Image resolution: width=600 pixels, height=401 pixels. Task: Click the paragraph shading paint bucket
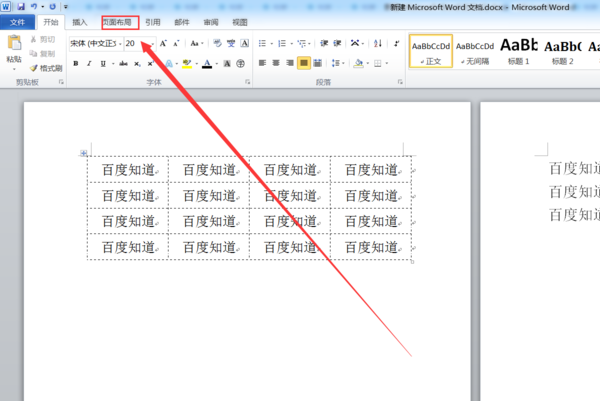pyautogui.click(x=359, y=63)
